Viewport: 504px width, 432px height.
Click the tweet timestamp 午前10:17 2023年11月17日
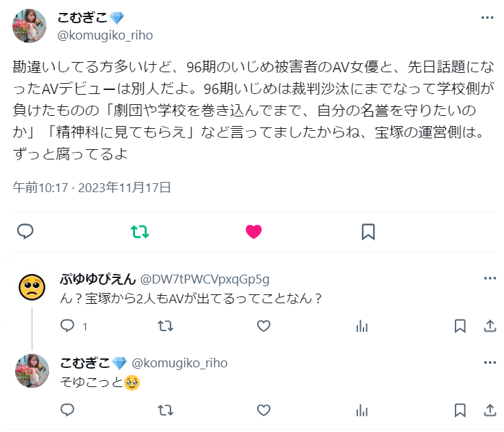point(91,187)
